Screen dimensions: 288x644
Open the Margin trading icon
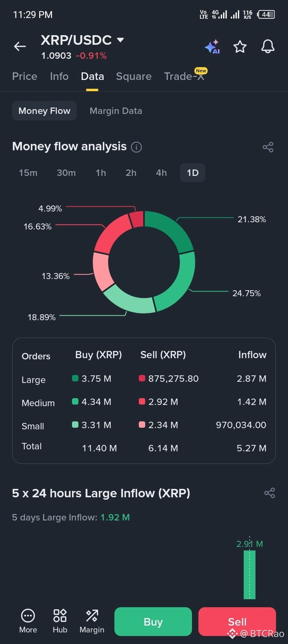click(92, 621)
